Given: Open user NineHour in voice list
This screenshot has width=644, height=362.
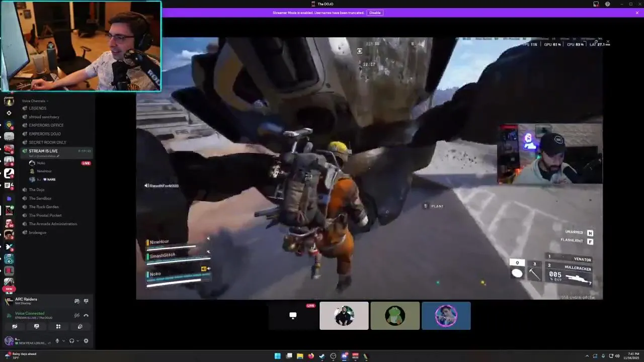Looking at the screenshot, I should (44, 171).
